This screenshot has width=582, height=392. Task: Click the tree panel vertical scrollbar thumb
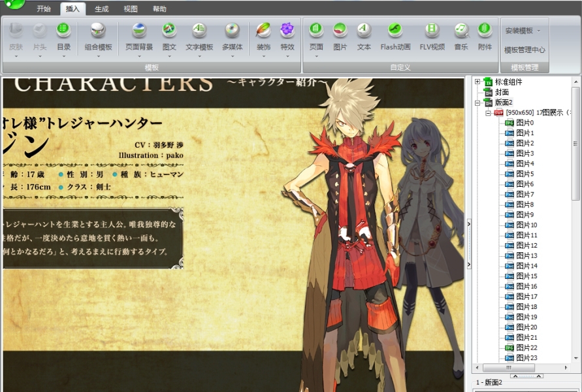click(x=575, y=144)
